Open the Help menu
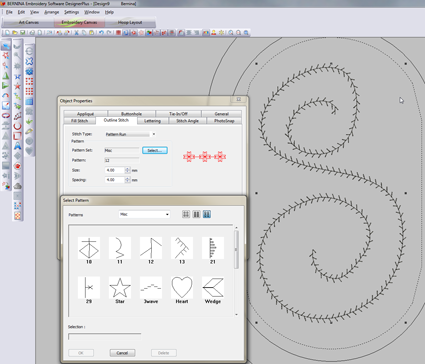Screen dimensions: 425x364 109,12
